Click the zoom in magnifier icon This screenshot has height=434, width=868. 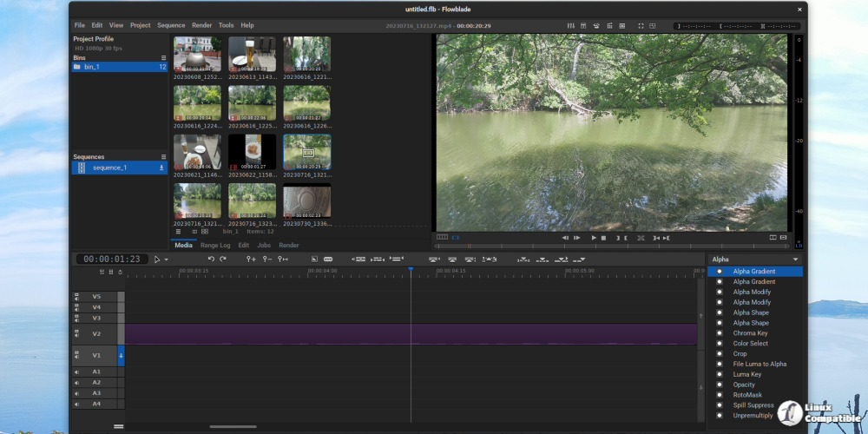251,259
